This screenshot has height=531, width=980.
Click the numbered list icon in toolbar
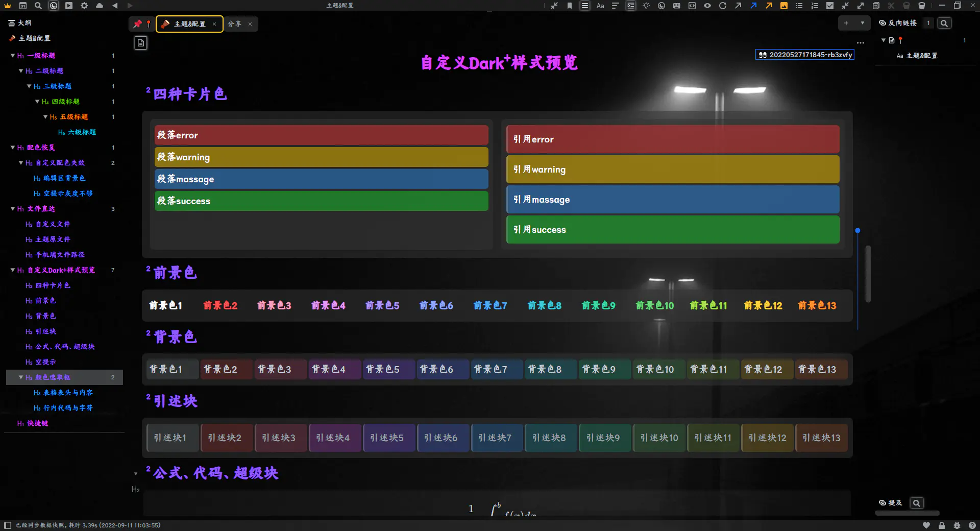815,6
